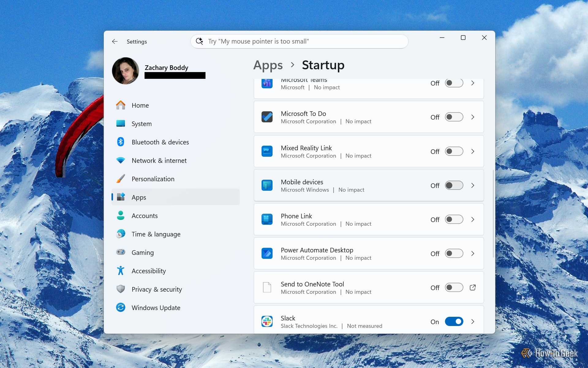588x368 pixels.
Task: Click the System monitor icon
Action: click(x=121, y=124)
